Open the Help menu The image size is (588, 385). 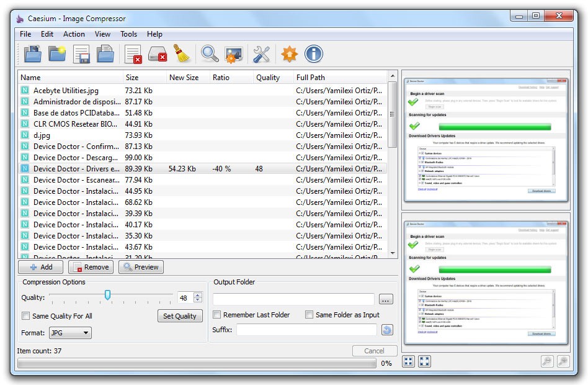tap(154, 34)
